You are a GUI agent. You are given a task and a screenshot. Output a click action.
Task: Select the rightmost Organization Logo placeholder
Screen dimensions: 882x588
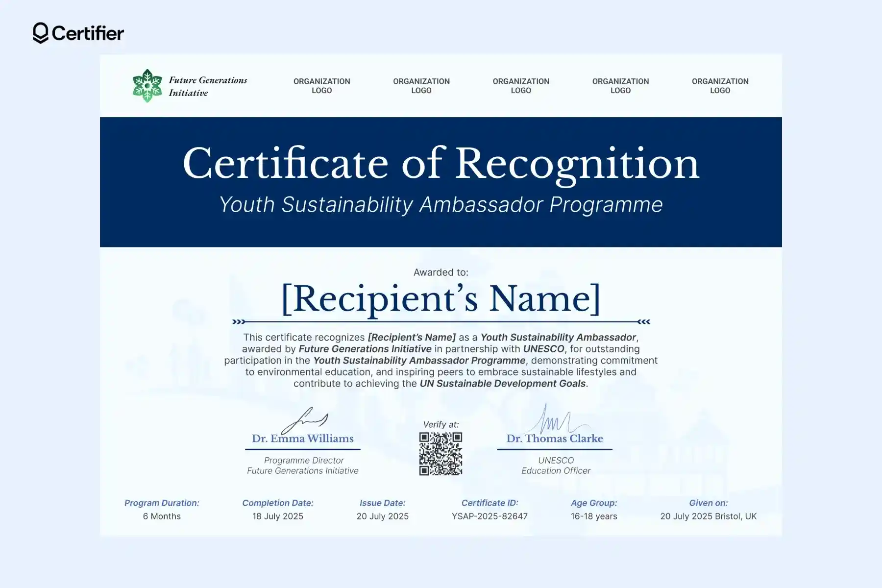719,85
